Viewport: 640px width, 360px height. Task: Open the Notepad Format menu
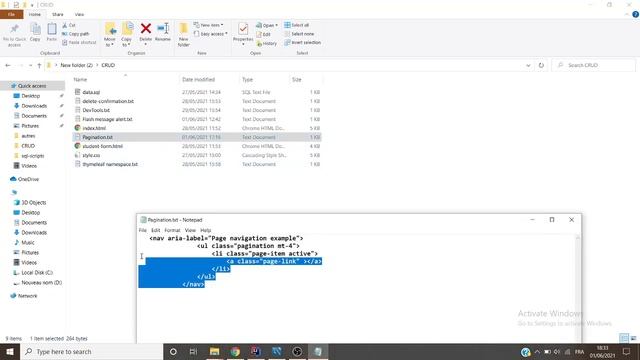click(x=172, y=230)
